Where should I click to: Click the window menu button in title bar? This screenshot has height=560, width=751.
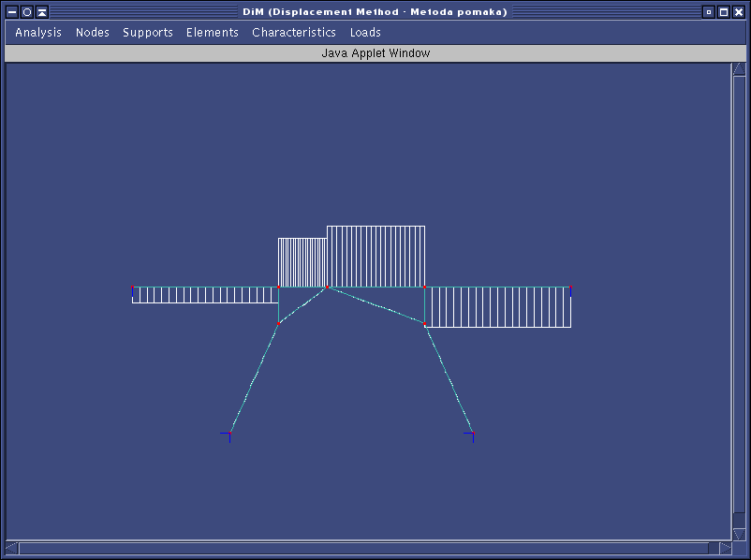click(x=12, y=12)
